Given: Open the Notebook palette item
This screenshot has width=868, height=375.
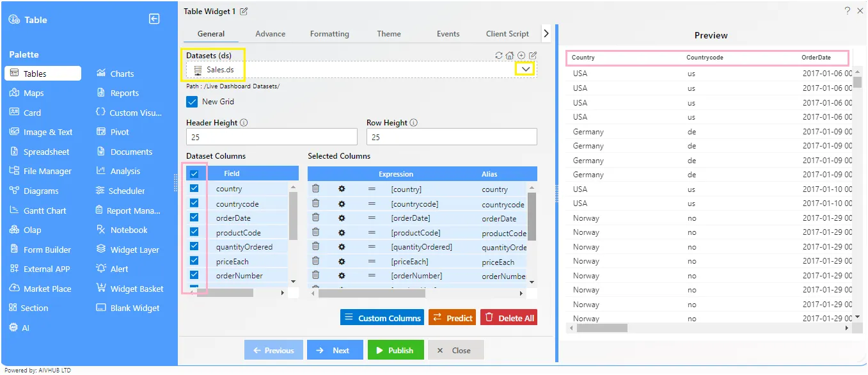Looking at the screenshot, I should tap(122, 230).
